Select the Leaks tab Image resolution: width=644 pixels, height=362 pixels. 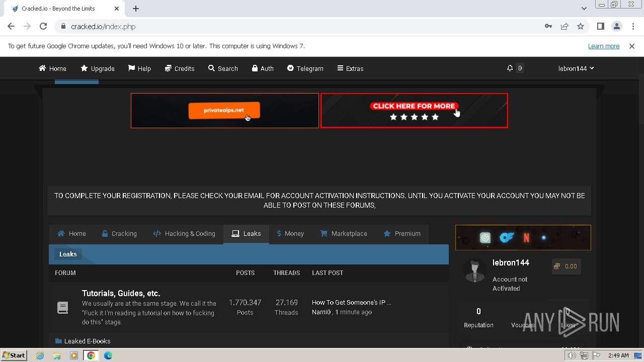[x=246, y=234]
